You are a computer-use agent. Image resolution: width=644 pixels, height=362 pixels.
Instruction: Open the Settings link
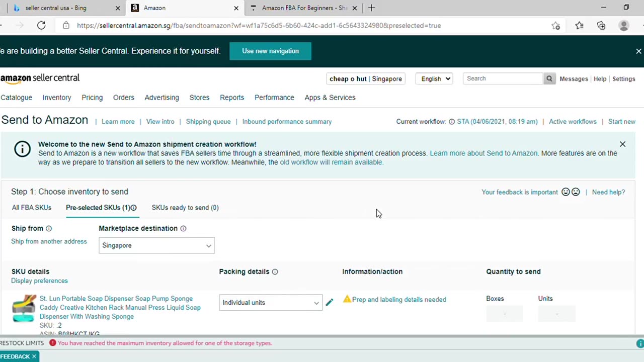coord(624,79)
